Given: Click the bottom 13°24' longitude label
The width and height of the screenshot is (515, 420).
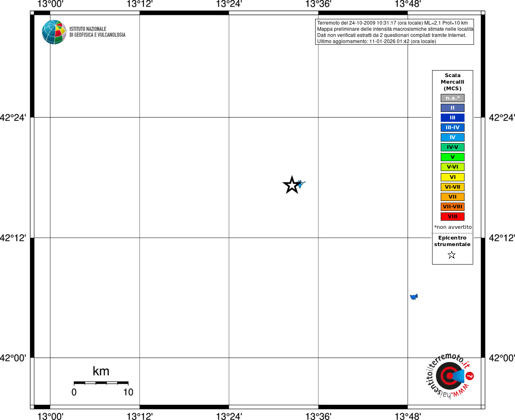Looking at the screenshot, I should (229, 416).
